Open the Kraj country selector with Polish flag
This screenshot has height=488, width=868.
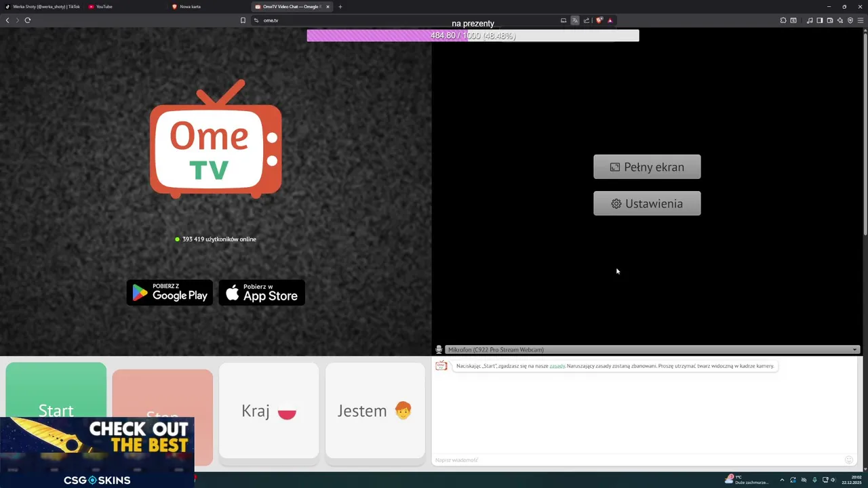(269, 411)
